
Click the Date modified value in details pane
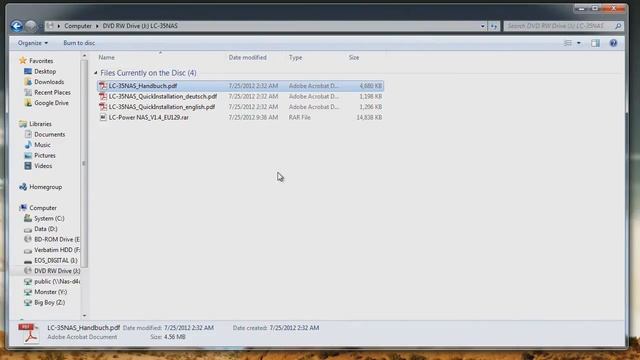[x=189, y=328]
